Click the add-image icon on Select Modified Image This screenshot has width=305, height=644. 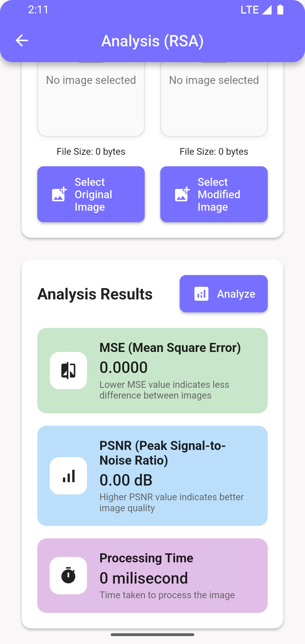(x=182, y=194)
